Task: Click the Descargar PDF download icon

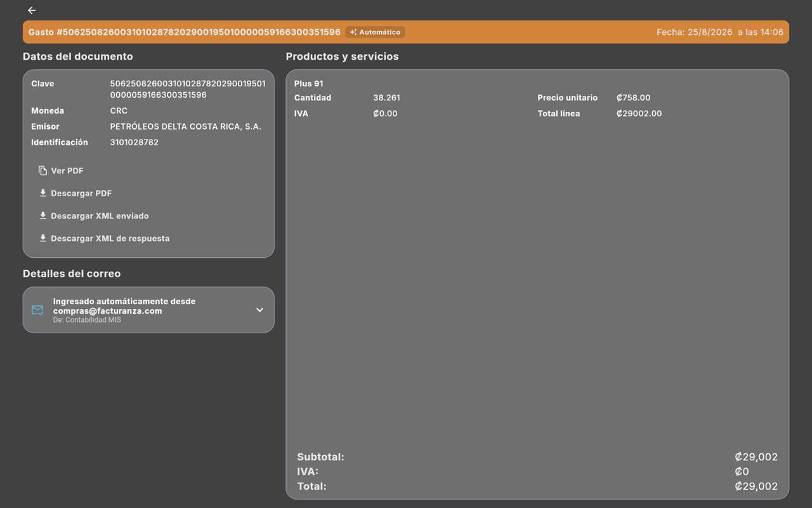Action: coord(43,193)
